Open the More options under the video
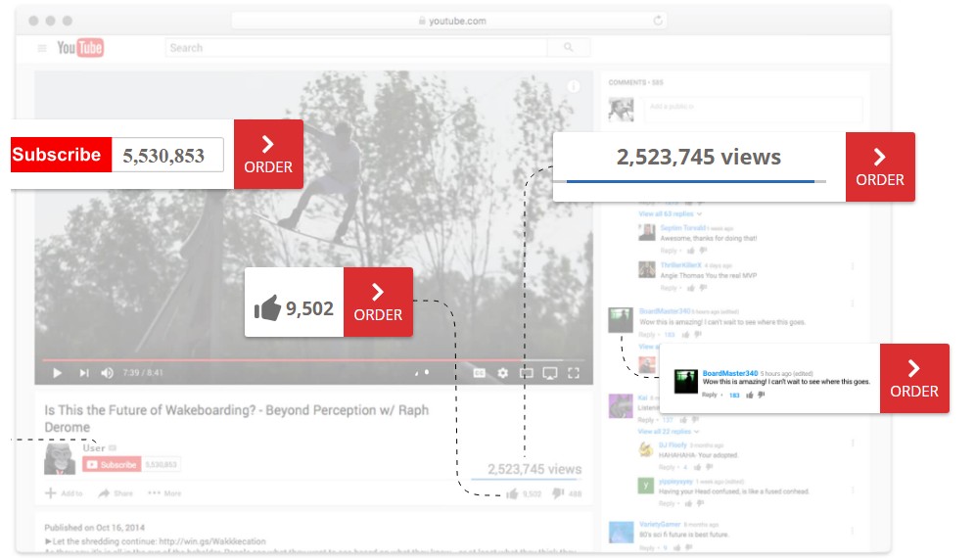Viewport: 975px width, 560px height. coord(164,493)
